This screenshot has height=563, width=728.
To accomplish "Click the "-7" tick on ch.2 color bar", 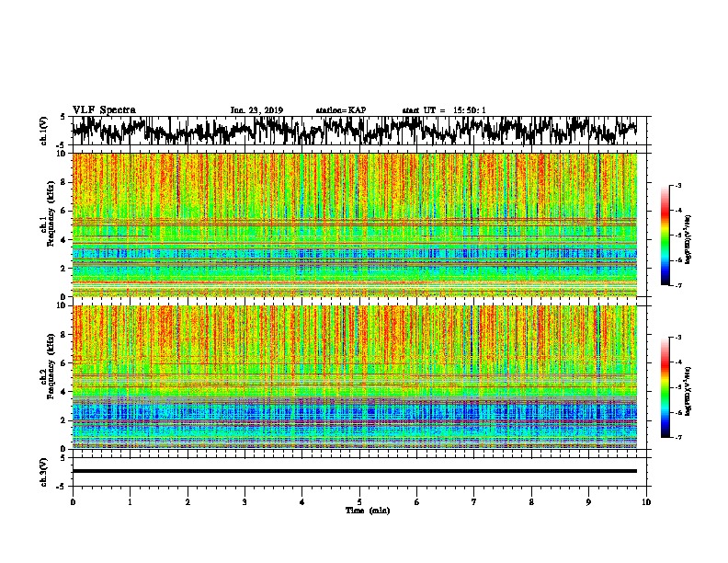I will (678, 438).
